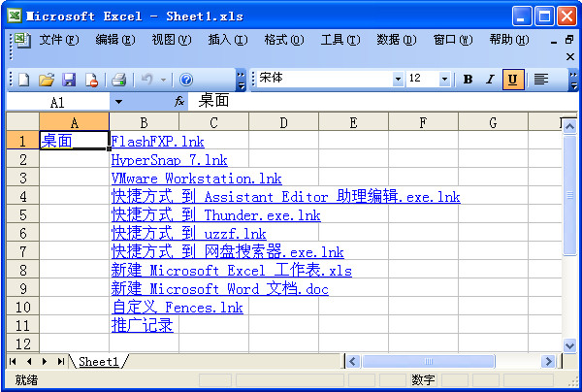Click the horizontal scrollbar left arrow
582x392 pixels.
353,361
